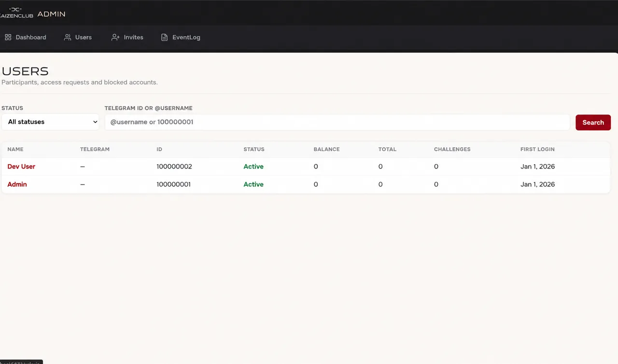Click ID 100000001 in the table
Viewport: 618px width, 364px height.
pos(174,184)
